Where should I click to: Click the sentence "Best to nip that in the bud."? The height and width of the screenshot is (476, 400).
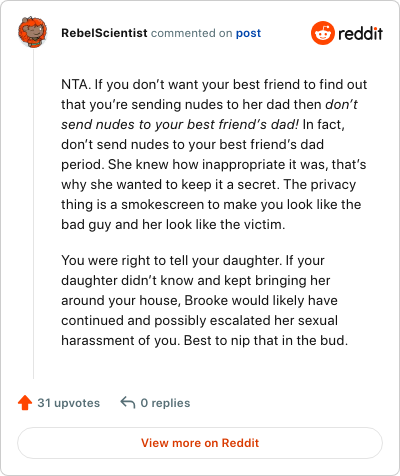[x=266, y=340]
